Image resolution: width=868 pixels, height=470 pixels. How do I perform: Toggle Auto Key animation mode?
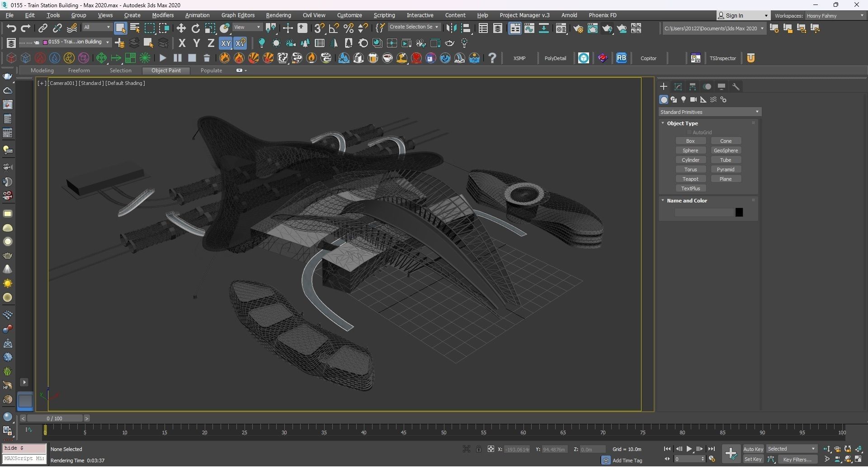click(x=753, y=449)
